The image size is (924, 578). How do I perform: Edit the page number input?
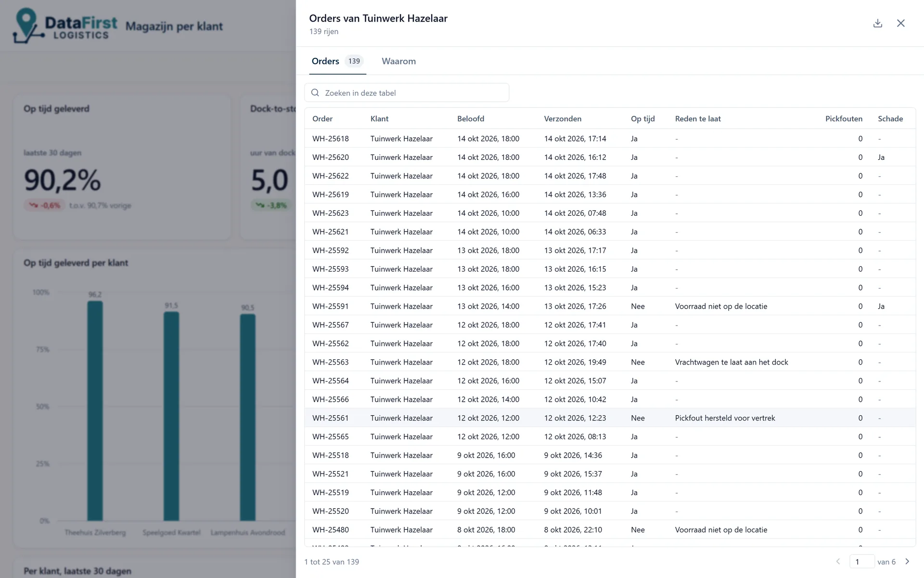click(x=862, y=562)
